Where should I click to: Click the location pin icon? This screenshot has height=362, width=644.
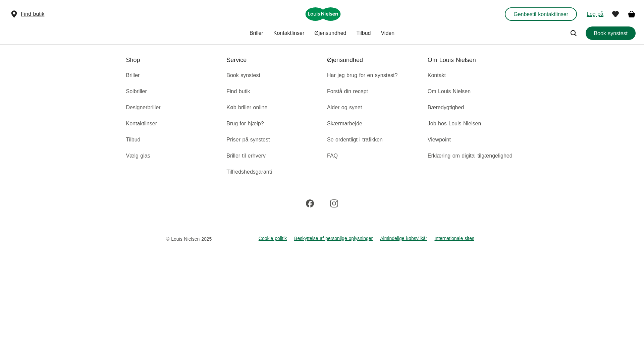(14, 14)
